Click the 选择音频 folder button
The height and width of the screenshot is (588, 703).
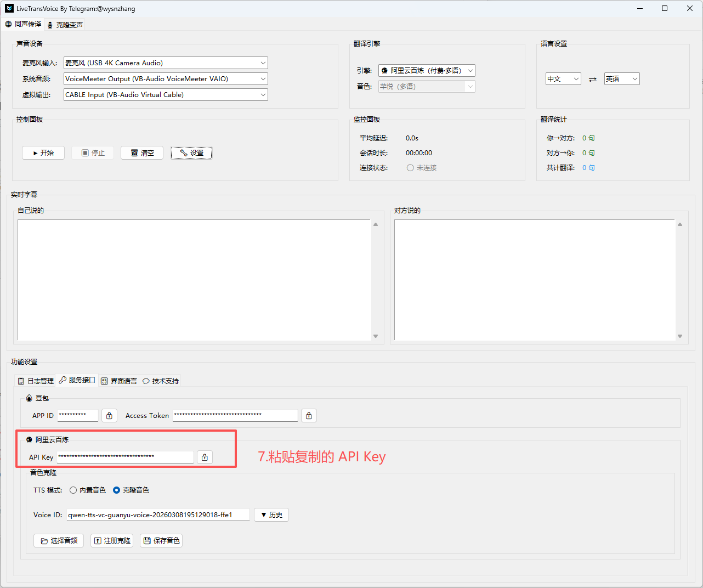(59, 541)
